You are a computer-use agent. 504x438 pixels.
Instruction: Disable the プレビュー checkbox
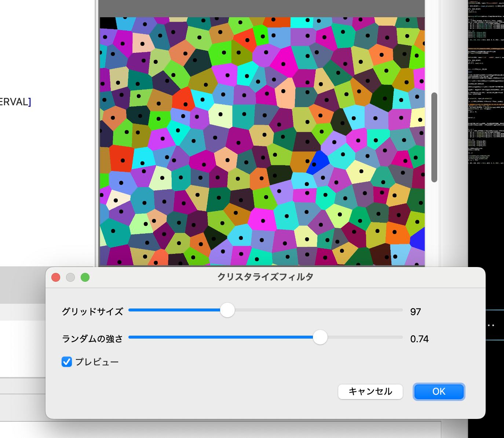click(66, 362)
